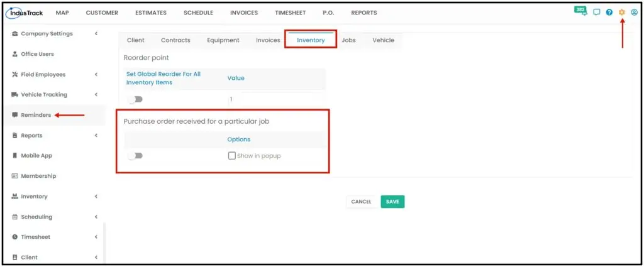Viewport: 644px width, 267px height.
Task: Expand Vehicle Tracking chevron
Action: point(96,94)
